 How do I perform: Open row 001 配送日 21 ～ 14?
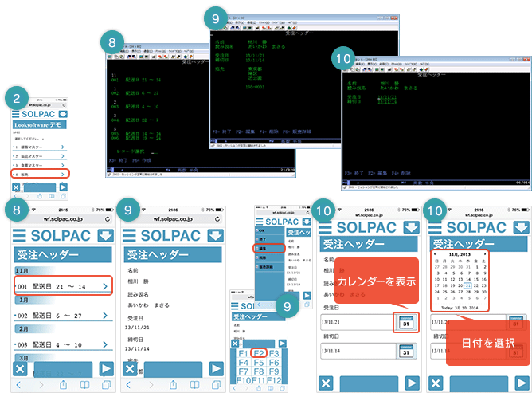(x=63, y=285)
